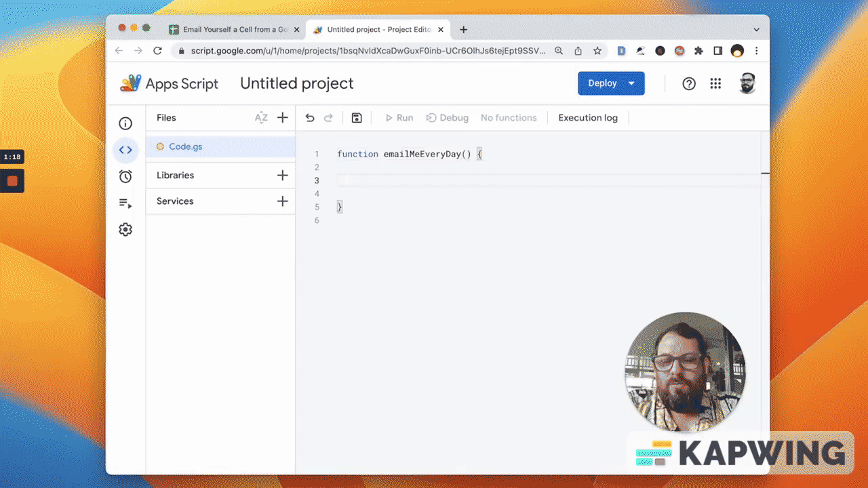Switch to Email Yourself a Cell tab

click(235, 30)
